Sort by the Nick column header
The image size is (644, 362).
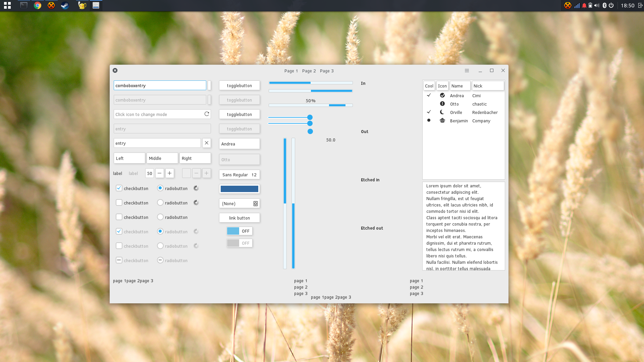(x=488, y=86)
